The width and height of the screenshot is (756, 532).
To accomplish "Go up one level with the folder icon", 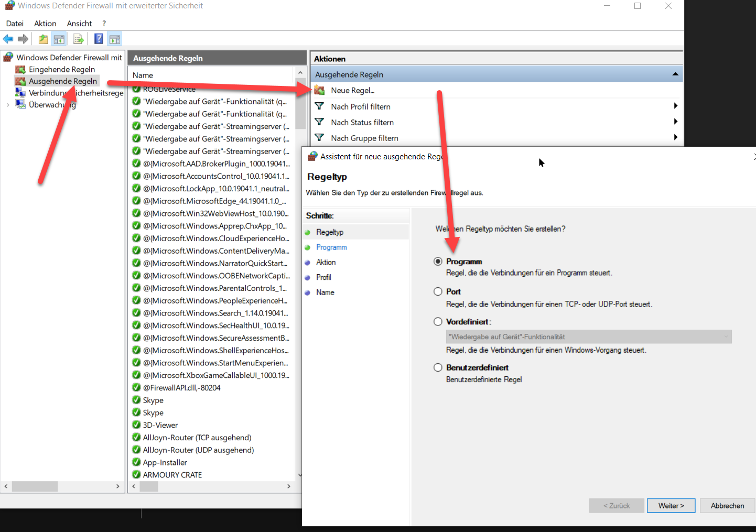I will [x=43, y=39].
